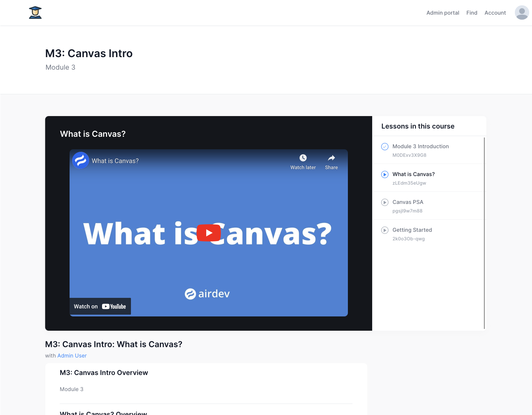This screenshot has height=415, width=532.
Task: Open the Admin User profile link
Action: [x=72, y=356]
